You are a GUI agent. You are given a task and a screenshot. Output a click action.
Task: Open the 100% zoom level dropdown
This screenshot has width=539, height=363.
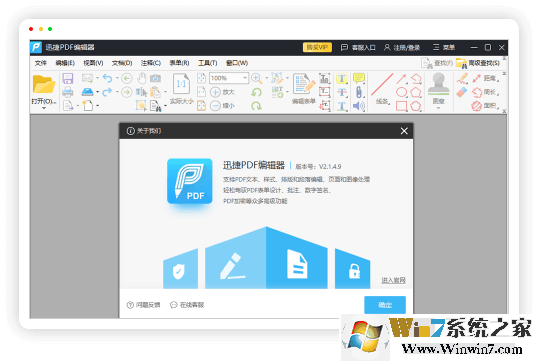point(245,78)
